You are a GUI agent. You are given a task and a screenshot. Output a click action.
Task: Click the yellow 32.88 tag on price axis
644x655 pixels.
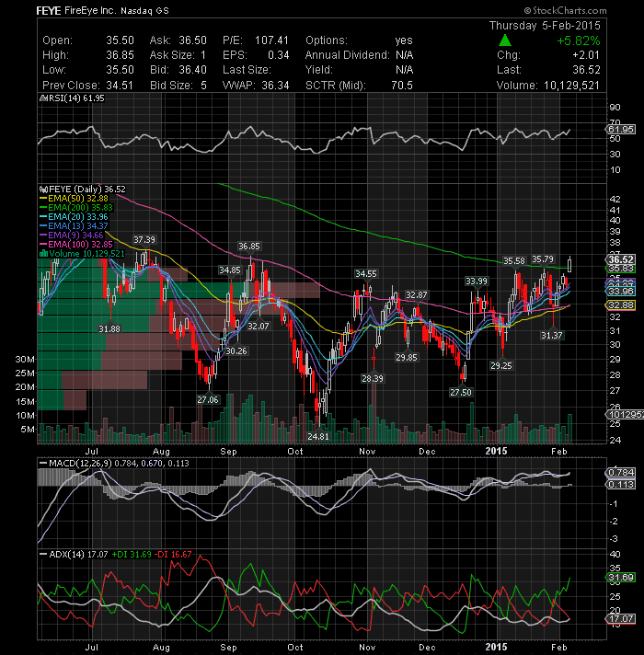(x=621, y=305)
